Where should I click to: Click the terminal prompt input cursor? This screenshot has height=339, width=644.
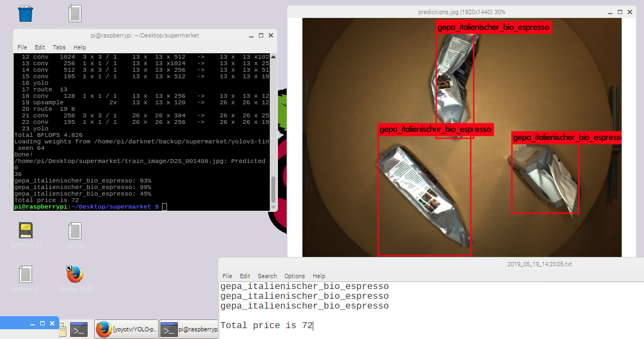pos(164,207)
